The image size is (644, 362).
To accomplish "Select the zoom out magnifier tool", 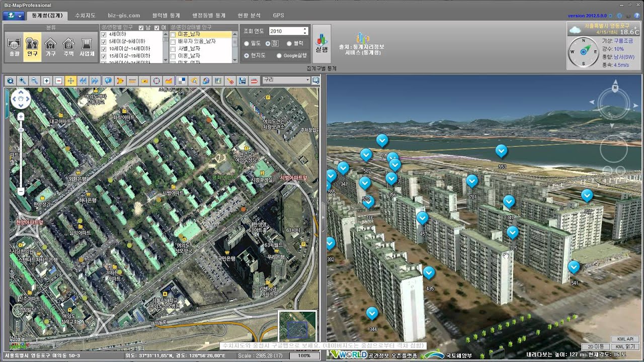I will click(34, 80).
